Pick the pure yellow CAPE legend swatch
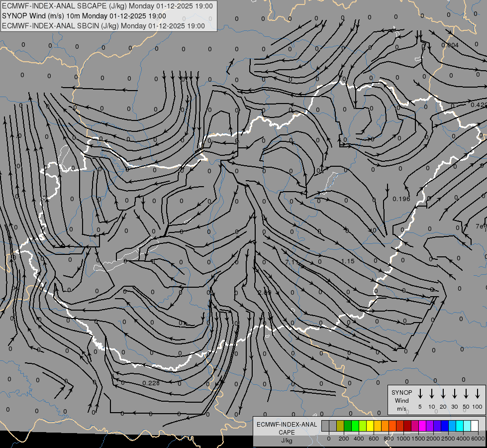 (370, 426)
